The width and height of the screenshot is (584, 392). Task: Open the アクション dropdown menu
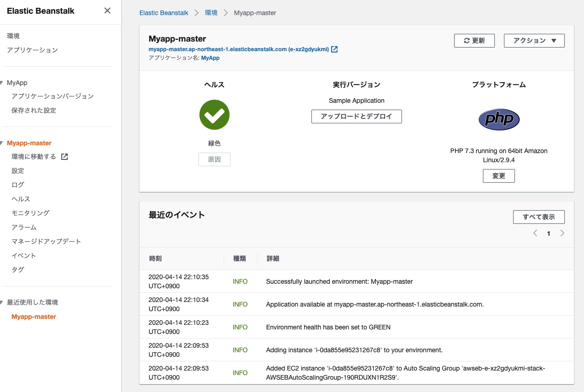(x=534, y=41)
